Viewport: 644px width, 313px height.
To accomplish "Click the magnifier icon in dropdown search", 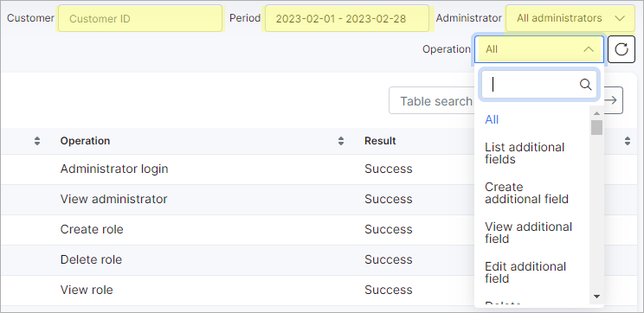I will click(x=585, y=85).
